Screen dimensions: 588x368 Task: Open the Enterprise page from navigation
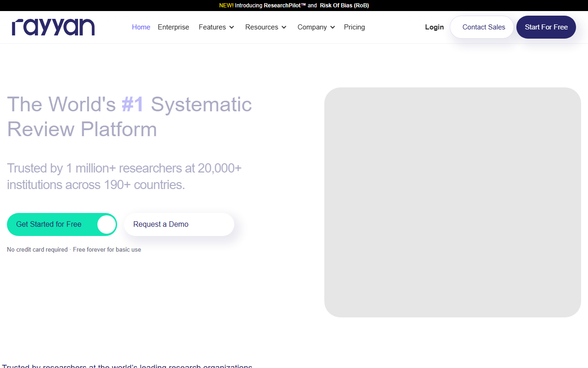coord(173,27)
